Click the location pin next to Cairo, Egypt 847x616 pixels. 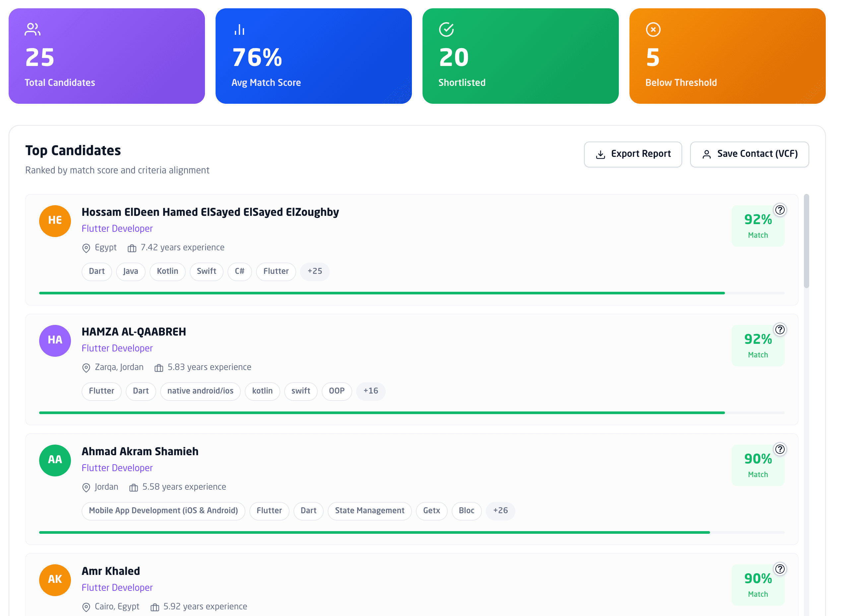tap(86, 607)
